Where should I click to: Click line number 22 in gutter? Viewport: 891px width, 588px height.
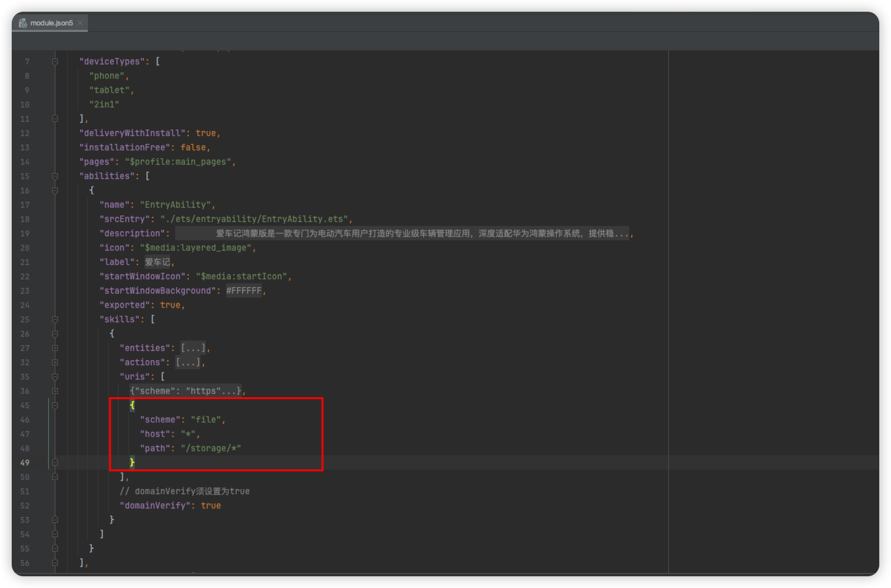(x=25, y=276)
